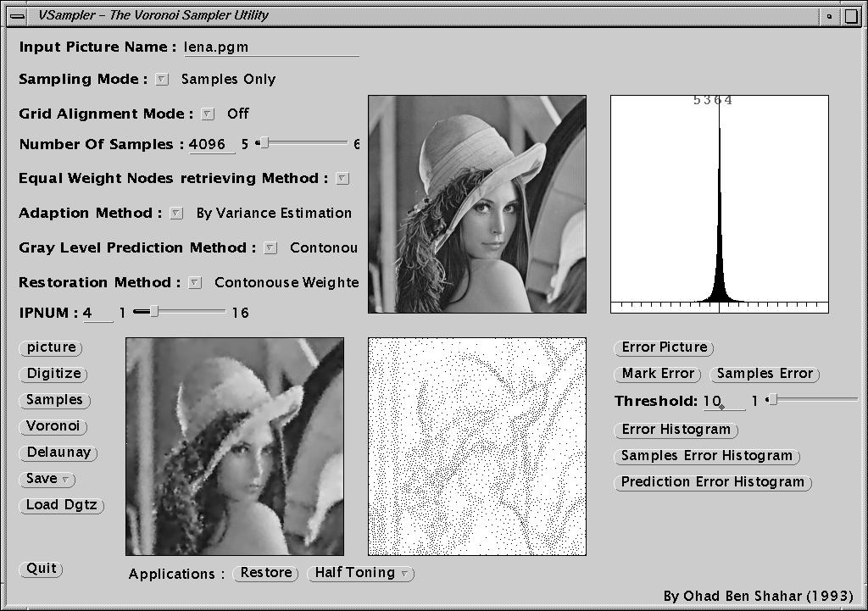
Task: Show the Error Histogram
Action: point(676,430)
